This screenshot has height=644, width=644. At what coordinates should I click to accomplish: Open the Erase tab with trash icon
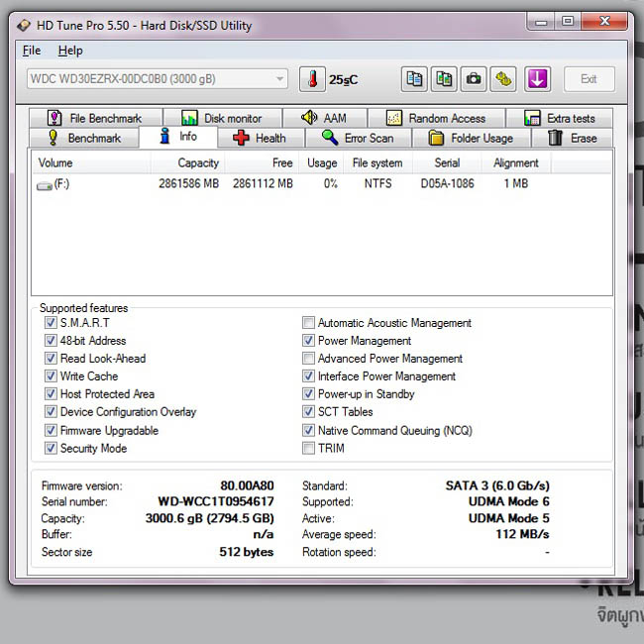click(572, 138)
